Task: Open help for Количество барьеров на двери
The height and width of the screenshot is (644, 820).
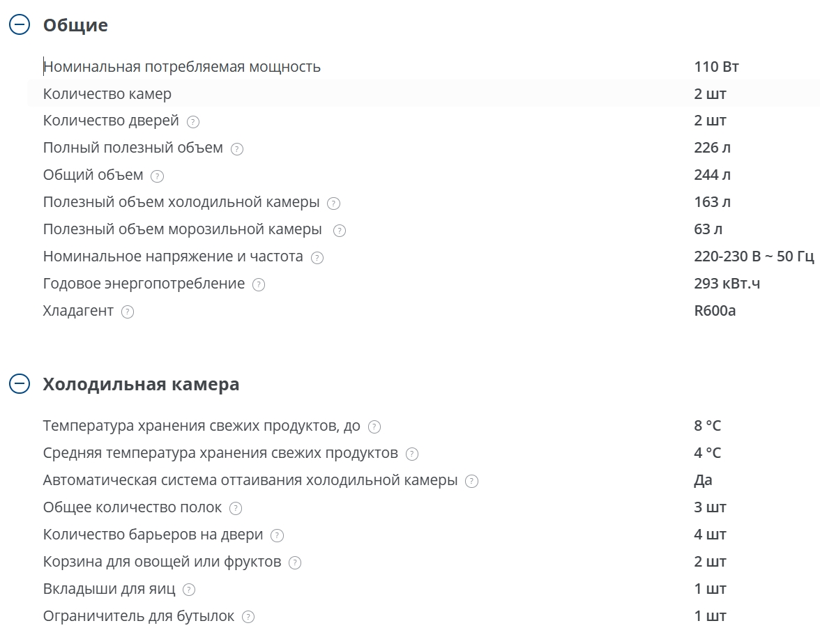Action: click(278, 536)
